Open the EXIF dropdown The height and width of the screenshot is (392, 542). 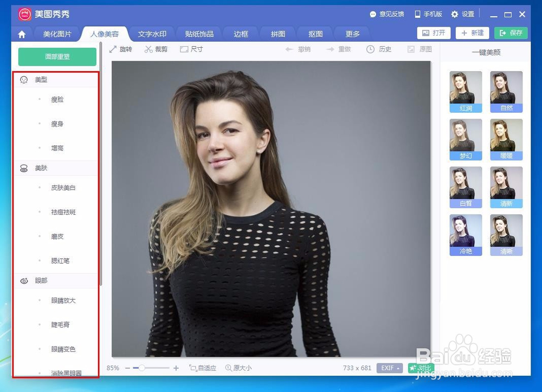point(390,368)
